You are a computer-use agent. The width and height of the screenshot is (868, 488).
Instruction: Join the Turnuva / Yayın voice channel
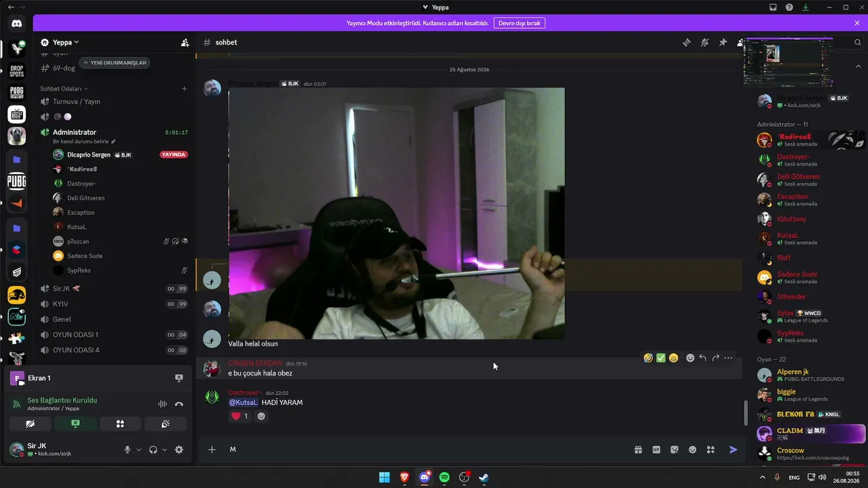[x=76, y=102]
